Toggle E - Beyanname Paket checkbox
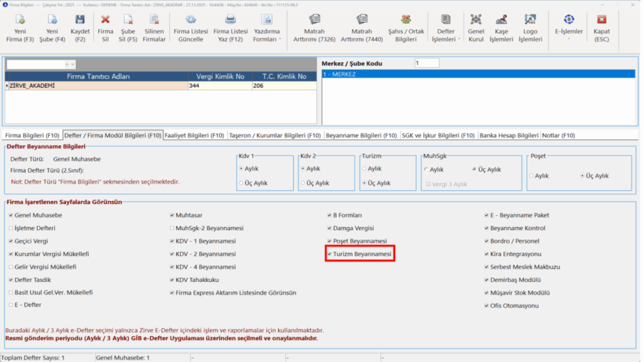Screen dimensions: 644x362 coord(486,215)
